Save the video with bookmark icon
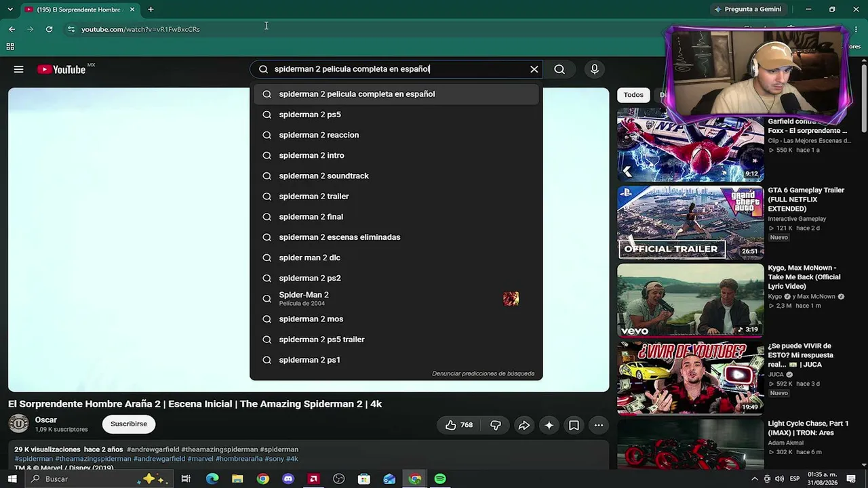 (x=574, y=425)
